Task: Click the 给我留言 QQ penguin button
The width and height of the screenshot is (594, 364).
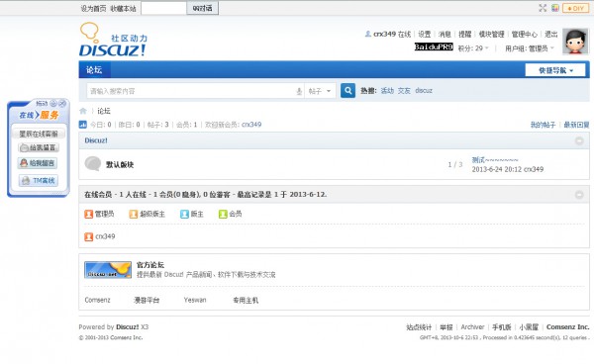Action: point(38,163)
